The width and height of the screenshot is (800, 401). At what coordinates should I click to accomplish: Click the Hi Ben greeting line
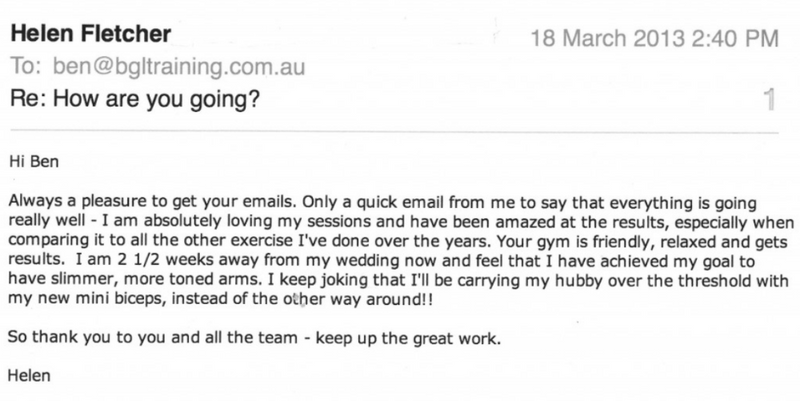tap(34, 162)
